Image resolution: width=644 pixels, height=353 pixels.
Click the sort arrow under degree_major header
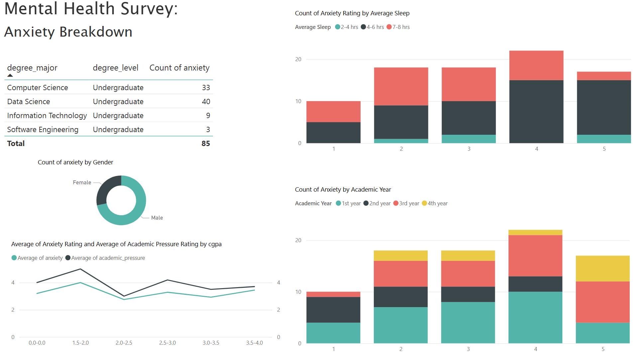click(10, 76)
